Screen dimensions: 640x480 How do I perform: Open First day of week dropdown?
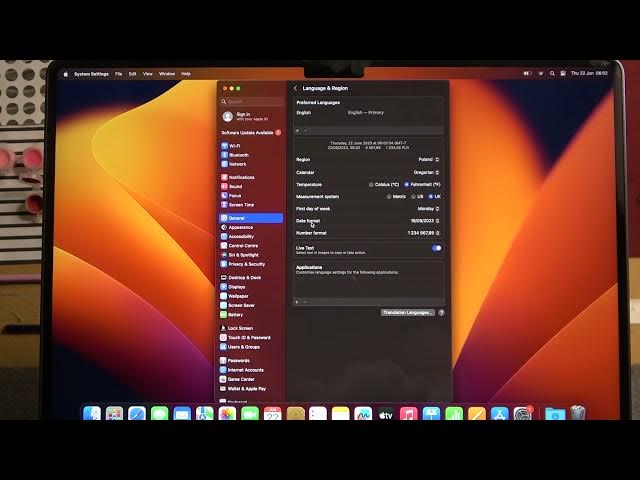click(428, 209)
